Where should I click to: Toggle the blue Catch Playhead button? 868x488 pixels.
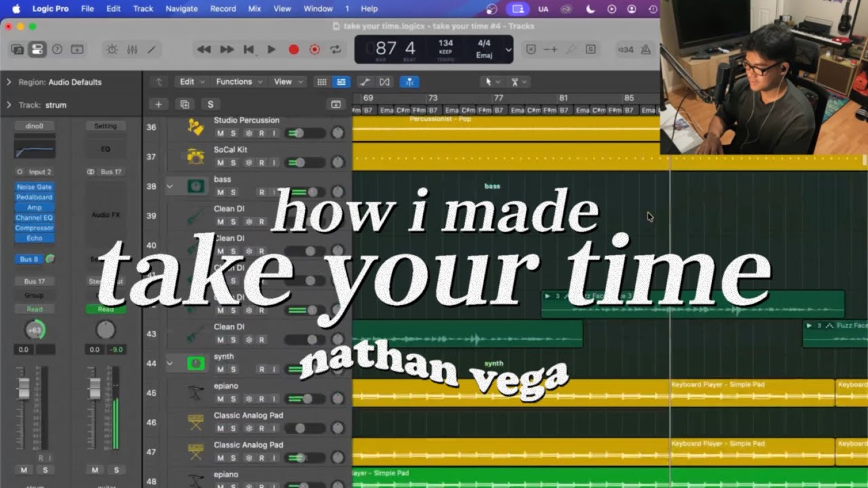[409, 82]
